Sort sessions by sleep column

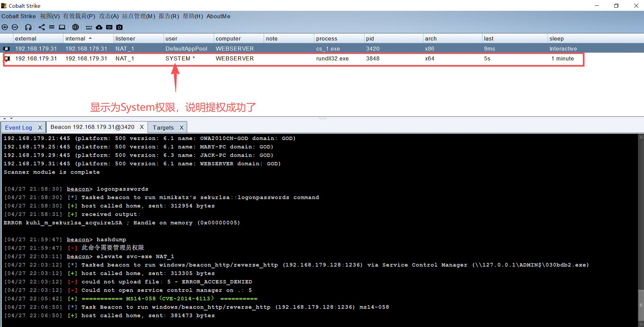coord(595,38)
